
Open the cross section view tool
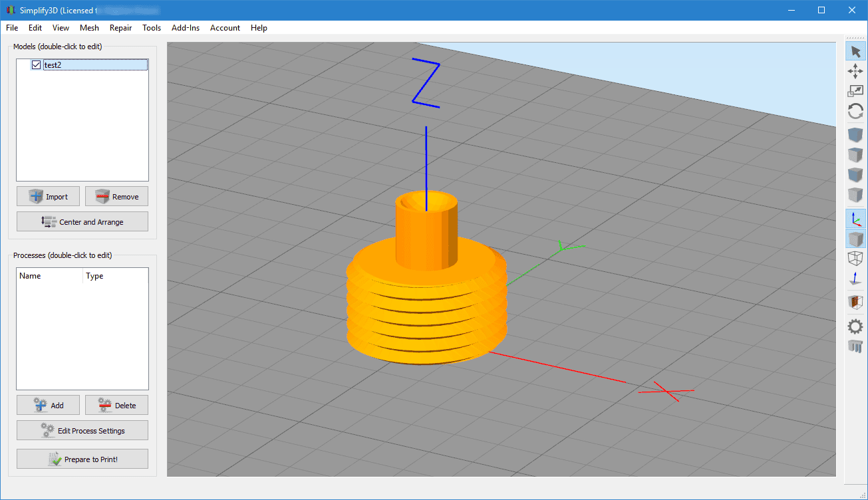(855, 303)
